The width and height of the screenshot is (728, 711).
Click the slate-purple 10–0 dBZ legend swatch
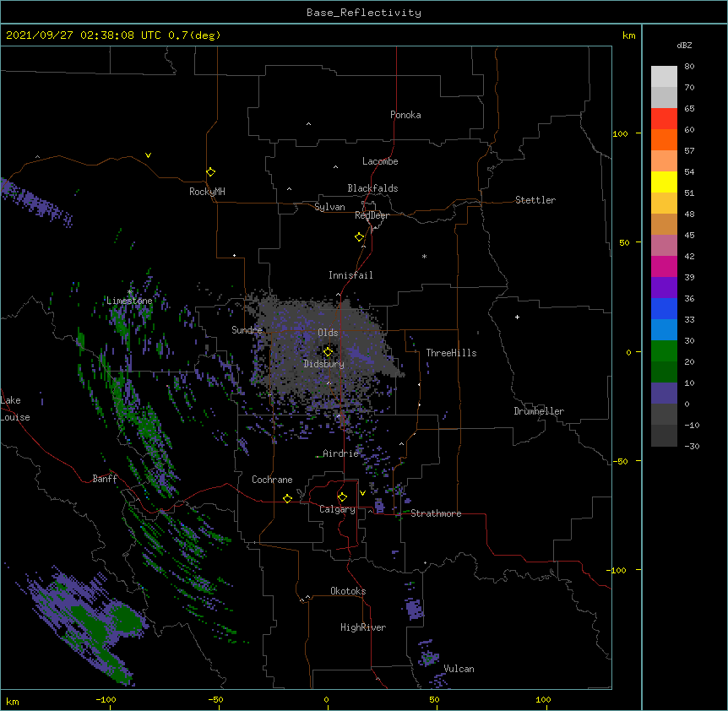tap(664, 393)
